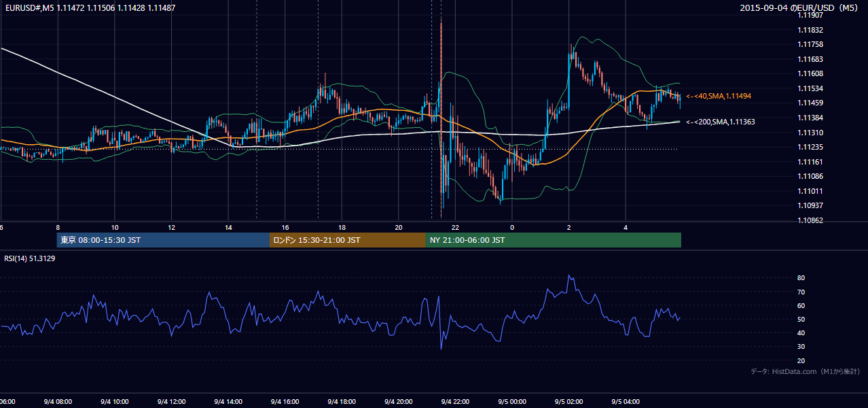Click RSI level 20 on scale

(801, 360)
